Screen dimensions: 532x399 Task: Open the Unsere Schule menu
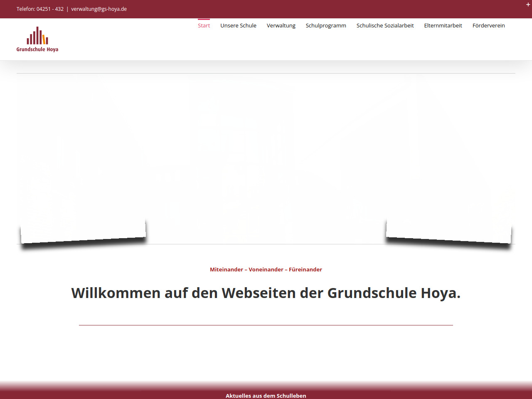238,26
